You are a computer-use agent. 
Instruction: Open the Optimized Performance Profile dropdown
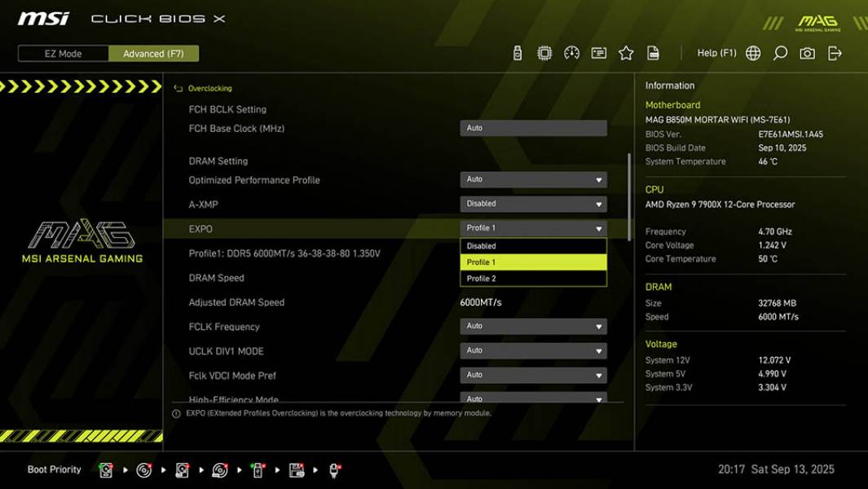[534, 178]
